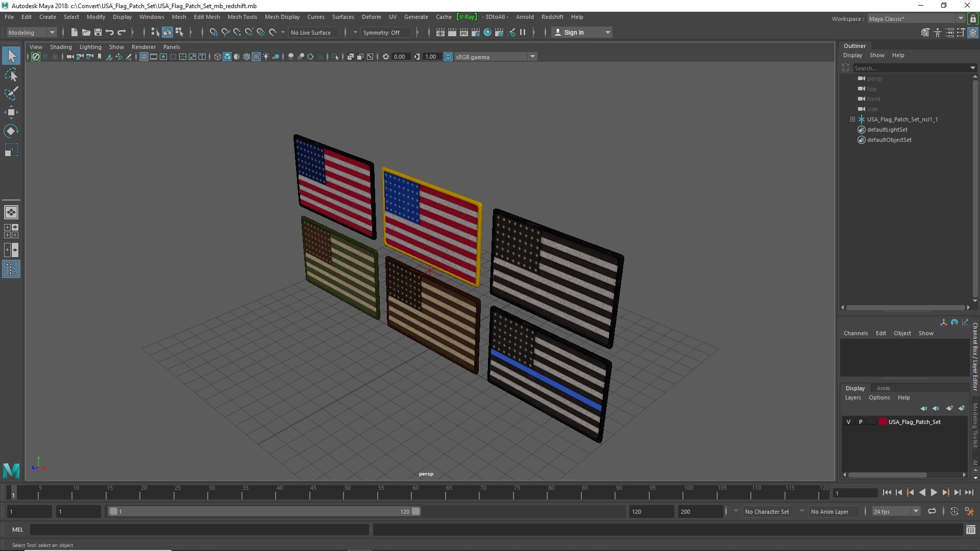Toggle use all lights bulb icon

[x=266, y=57]
